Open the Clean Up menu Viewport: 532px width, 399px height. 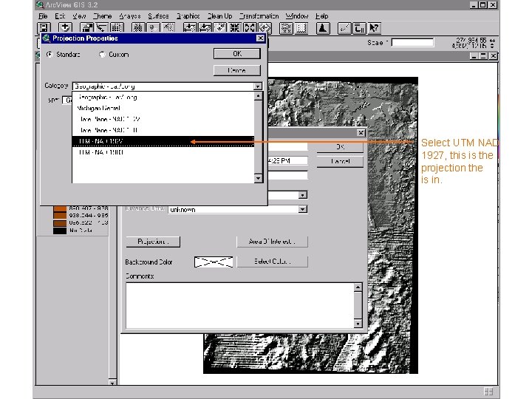pyautogui.click(x=220, y=16)
